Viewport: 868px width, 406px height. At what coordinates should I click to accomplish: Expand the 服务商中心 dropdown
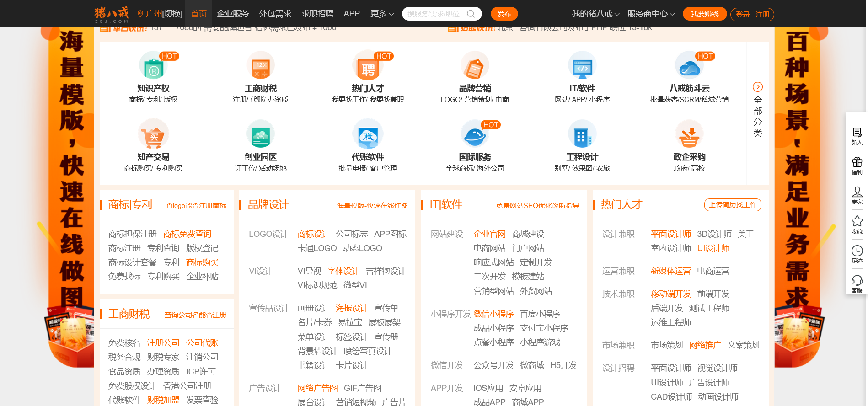coord(651,14)
